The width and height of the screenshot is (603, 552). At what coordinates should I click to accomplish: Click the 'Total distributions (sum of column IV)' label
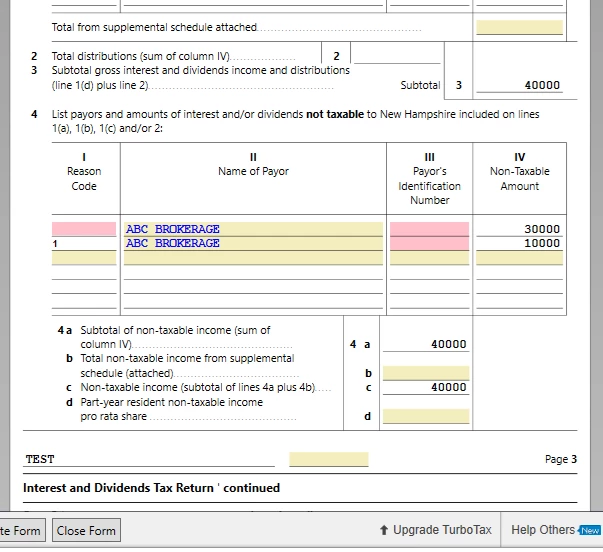coord(141,56)
